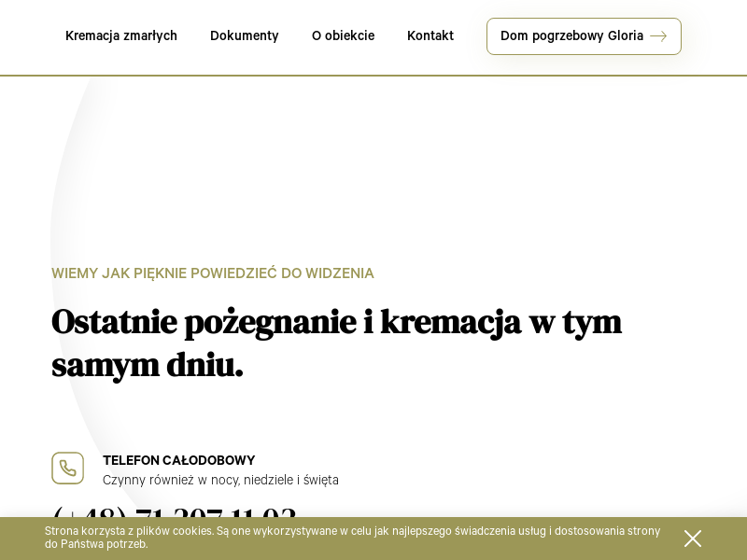Go to the Kontakt page

click(430, 36)
